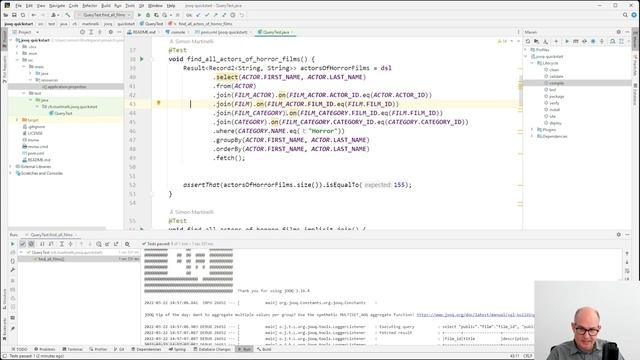The height and width of the screenshot is (360, 640).
Task: Open the Problems tool window tab
Action: tap(44, 349)
